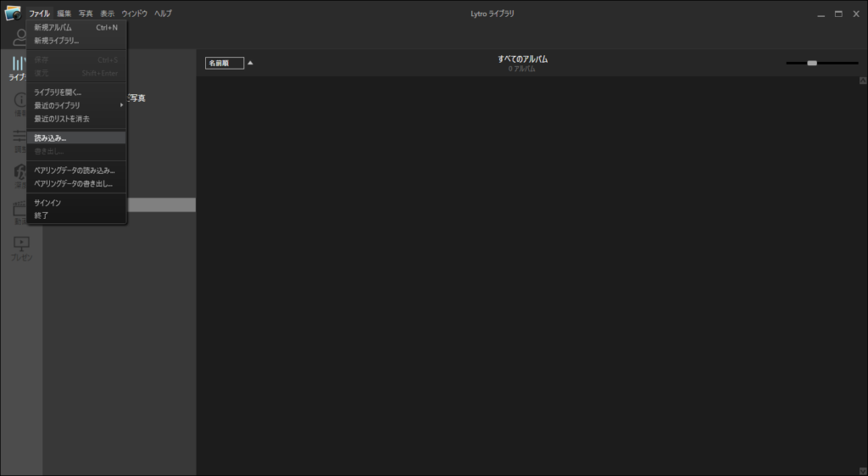Viewport: 868px width, 476px height.
Task: Select the 調整 adjustment sliders icon
Action: (x=20, y=141)
